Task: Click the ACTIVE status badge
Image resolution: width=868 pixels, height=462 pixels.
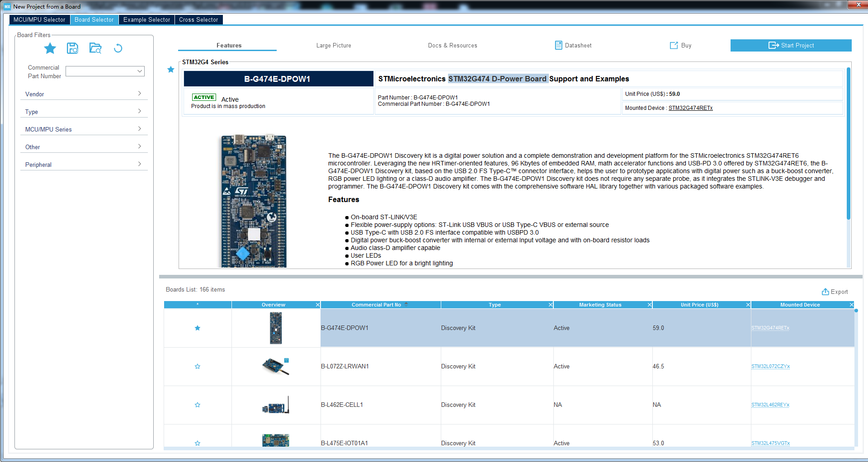Action: point(204,97)
